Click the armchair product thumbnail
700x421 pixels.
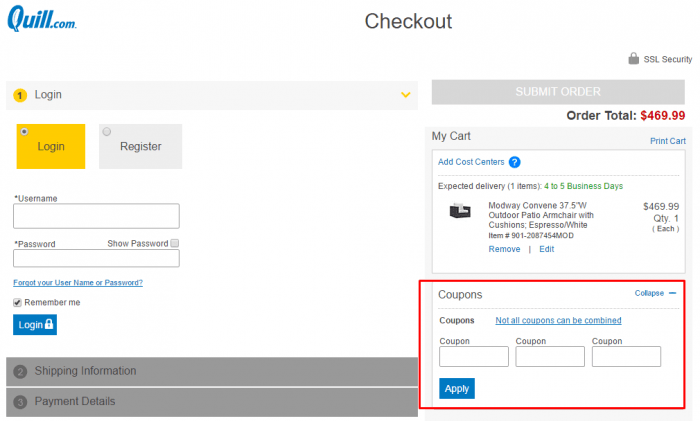460,210
